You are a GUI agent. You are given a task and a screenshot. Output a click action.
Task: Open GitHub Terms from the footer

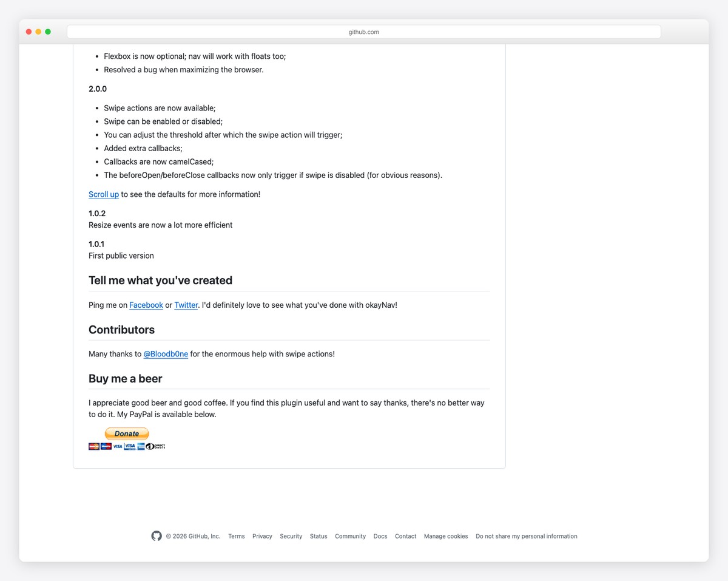236,536
